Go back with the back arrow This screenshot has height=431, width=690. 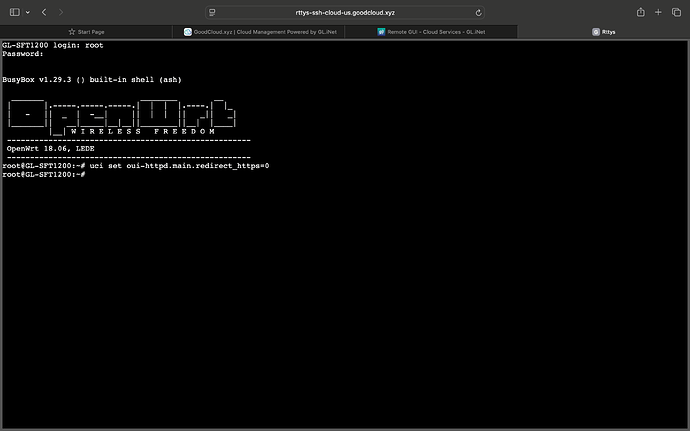tap(44, 12)
